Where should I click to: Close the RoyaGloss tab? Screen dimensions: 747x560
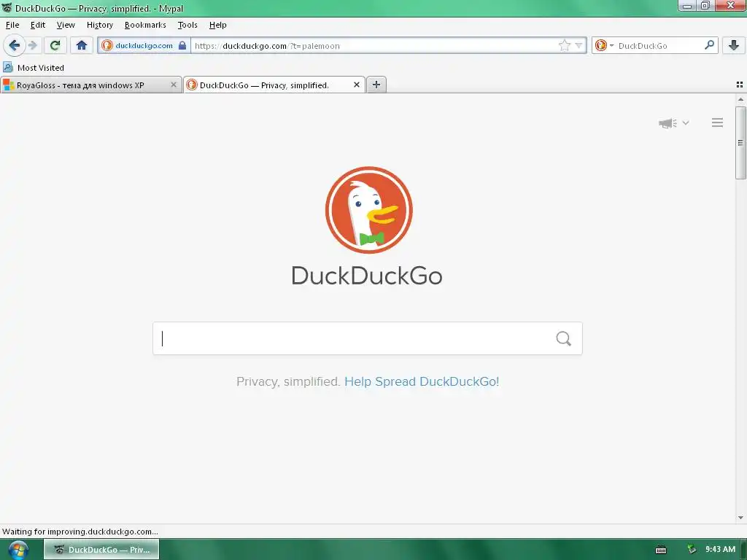[174, 85]
